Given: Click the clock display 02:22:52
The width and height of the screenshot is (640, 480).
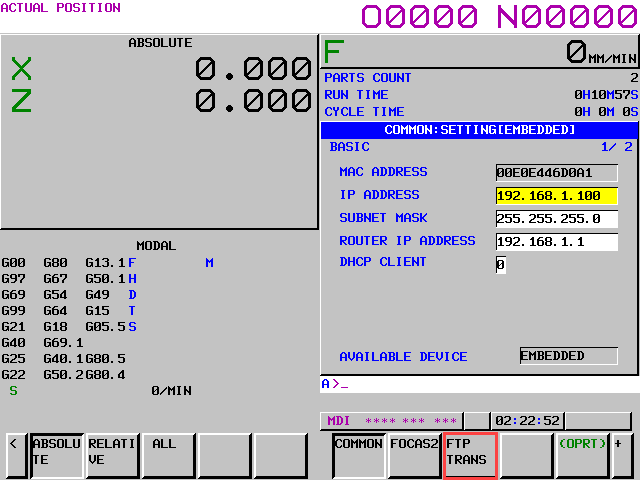Looking at the screenshot, I should click(527, 420).
